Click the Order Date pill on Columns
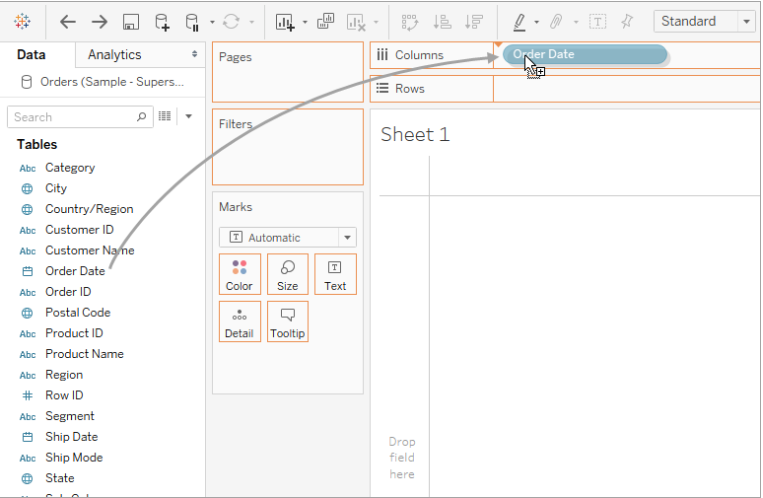Screen dimensions: 763x498 tap(584, 54)
